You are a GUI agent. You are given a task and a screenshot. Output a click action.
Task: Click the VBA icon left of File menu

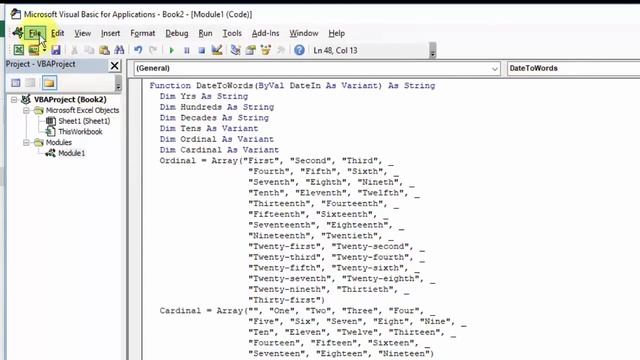[x=18, y=33]
